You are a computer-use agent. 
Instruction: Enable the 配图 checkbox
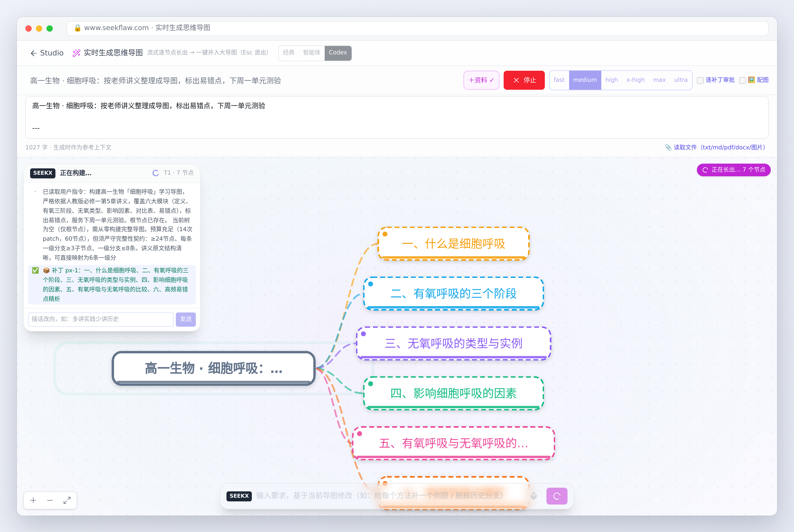(x=743, y=80)
